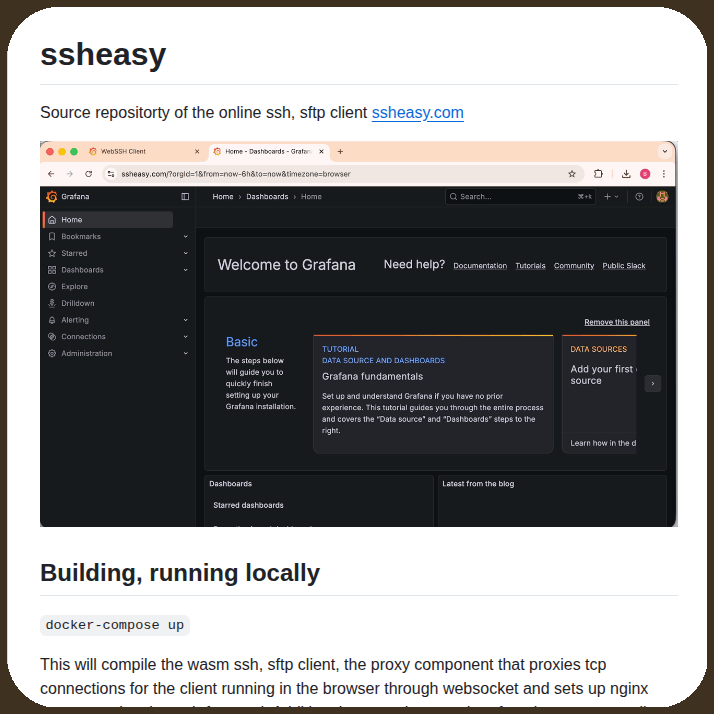This screenshot has height=714, width=714.
Task: Go back using browser back arrow
Action: coord(51,174)
